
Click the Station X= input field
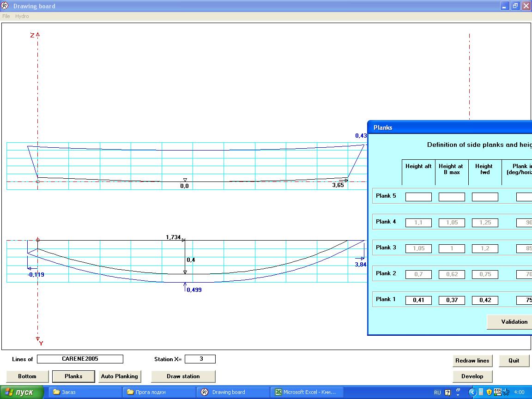200,359
